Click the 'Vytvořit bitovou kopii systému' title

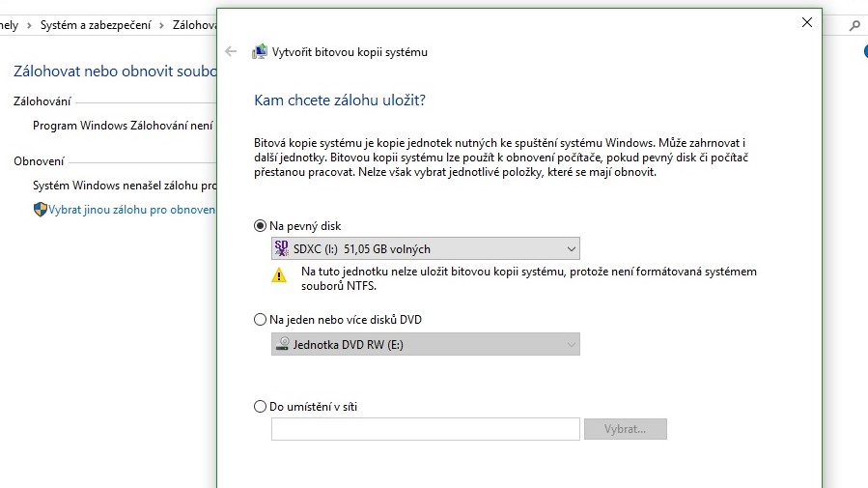coord(350,52)
